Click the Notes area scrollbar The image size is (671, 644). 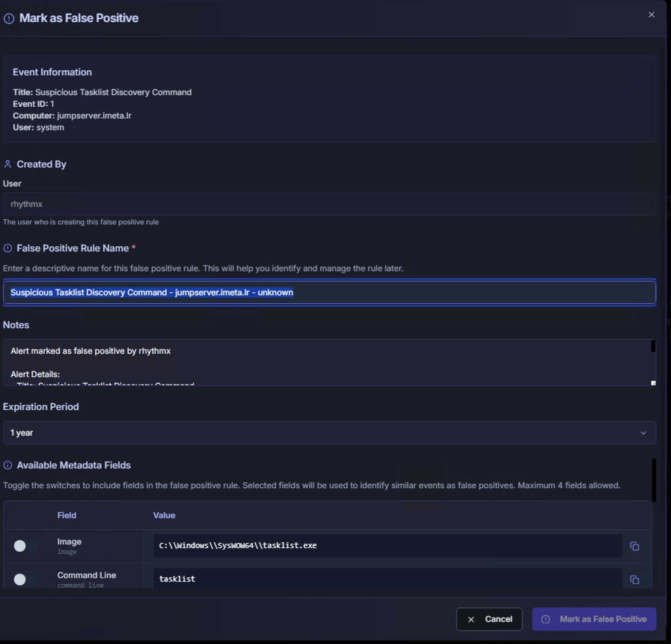click(x=653, y=346)
